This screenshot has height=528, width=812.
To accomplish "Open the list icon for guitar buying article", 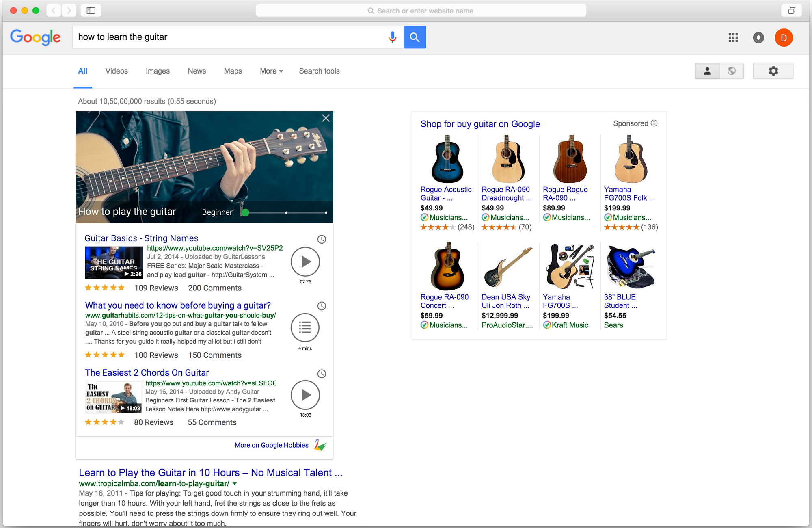I will click(305, 328).
